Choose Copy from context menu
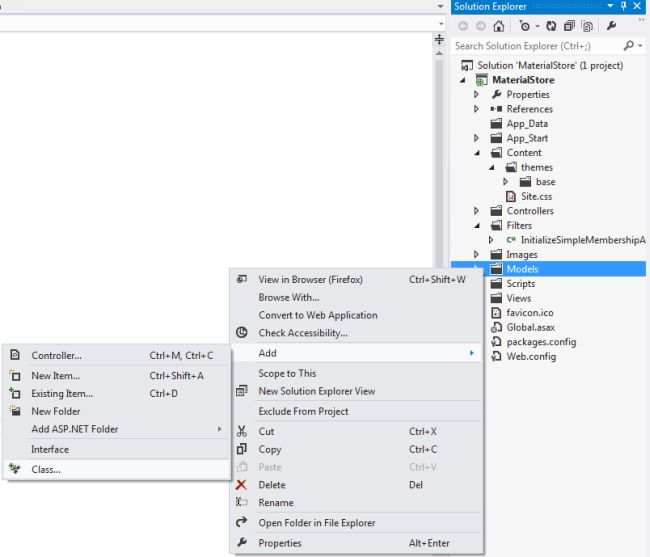Screen dimensions: 650x557 (357, 449)
